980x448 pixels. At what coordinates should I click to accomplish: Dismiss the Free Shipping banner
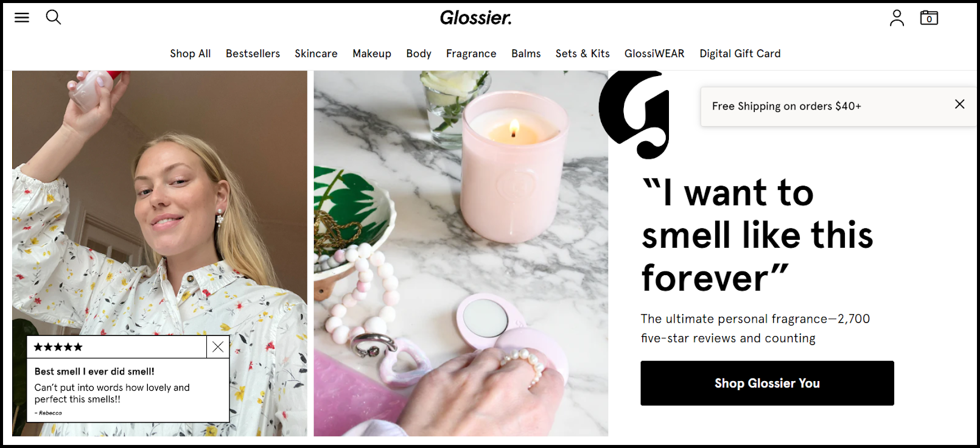(x=959, y=104)
